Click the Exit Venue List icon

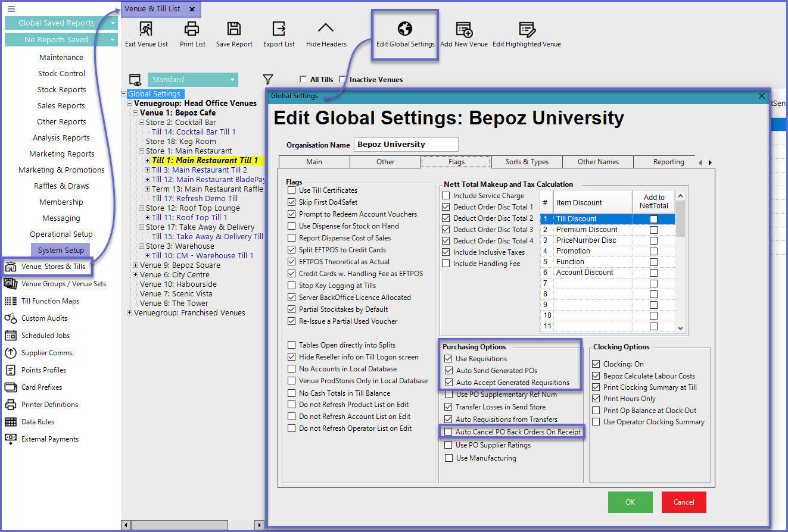pos(146,29)
